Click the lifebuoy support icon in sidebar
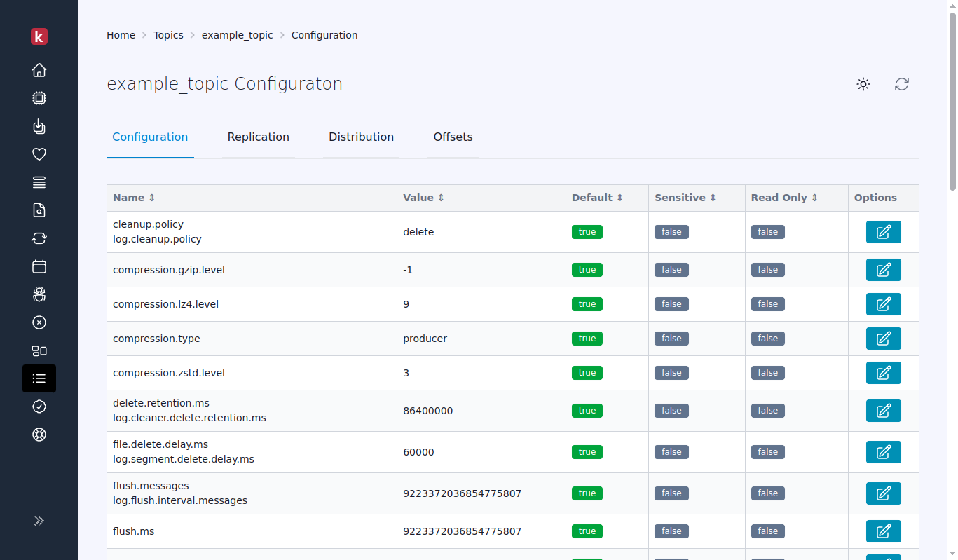The image size is (958, 560). tap(39, 435)
